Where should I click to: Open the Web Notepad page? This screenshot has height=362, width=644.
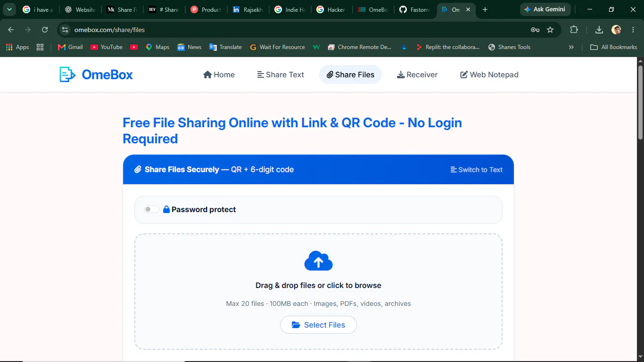(x=489, y=74)
